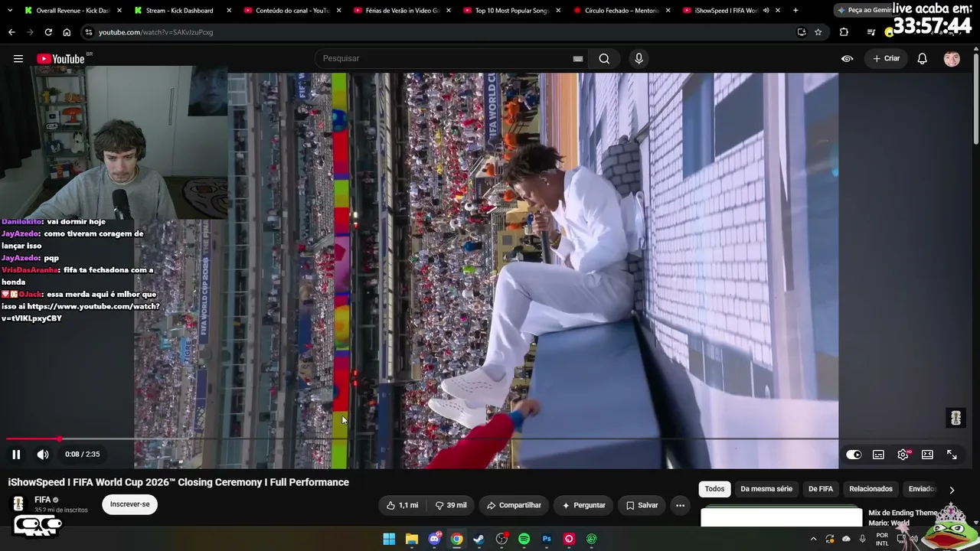The image size is (980, 551).
Task: Close the Stream - Kick Dashboard tab
Action: (x=229, y=11)
